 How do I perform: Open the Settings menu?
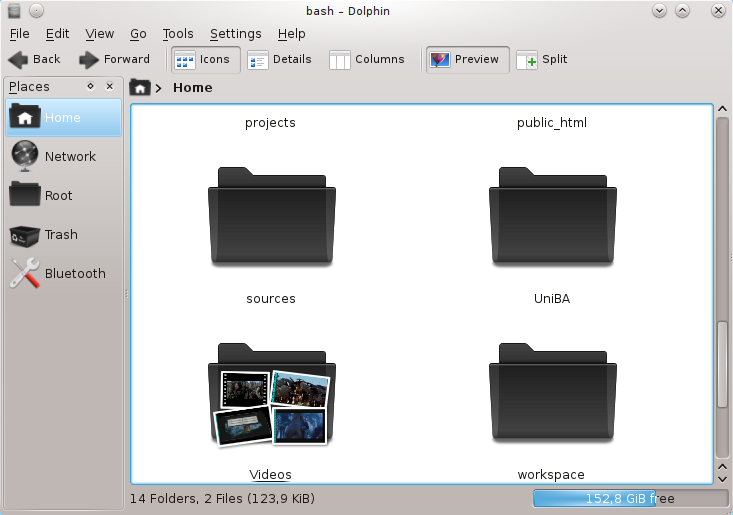point(235,34)
